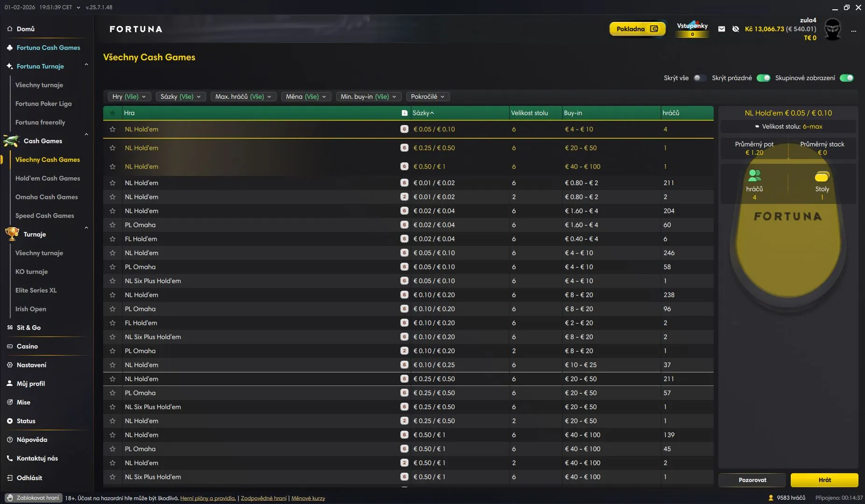Click the Nápověda question icon
The width and height of the screenshot is (865, 504).
click(10, 440)
